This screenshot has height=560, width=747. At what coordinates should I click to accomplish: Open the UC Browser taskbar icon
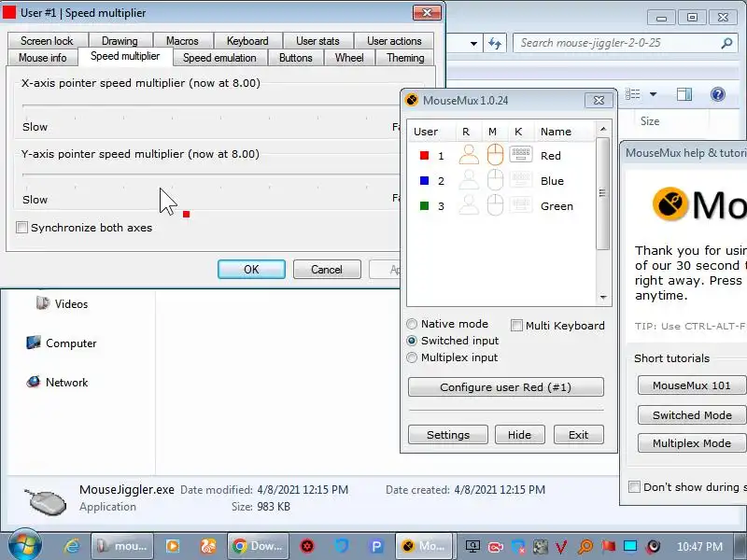point(207,546)
